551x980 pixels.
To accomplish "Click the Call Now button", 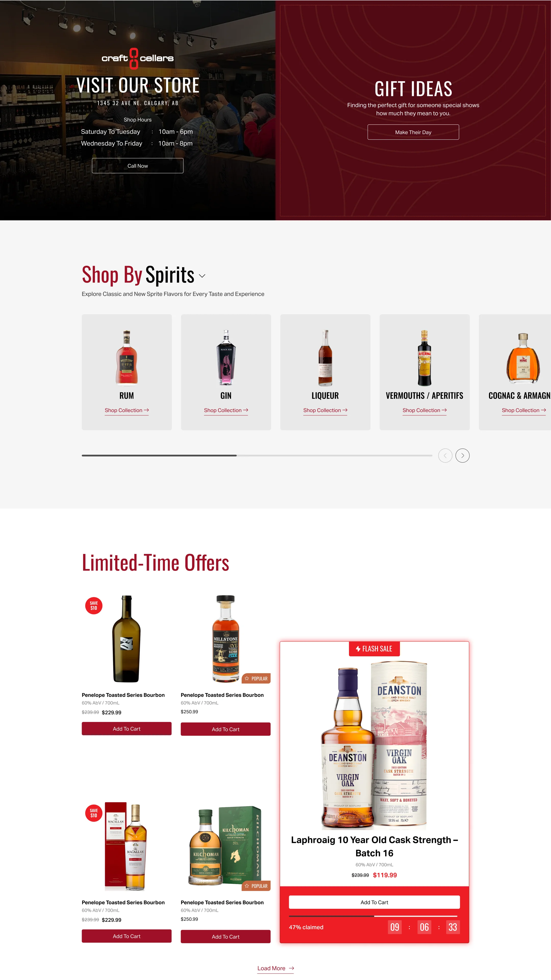I will (x=138, y=166).
